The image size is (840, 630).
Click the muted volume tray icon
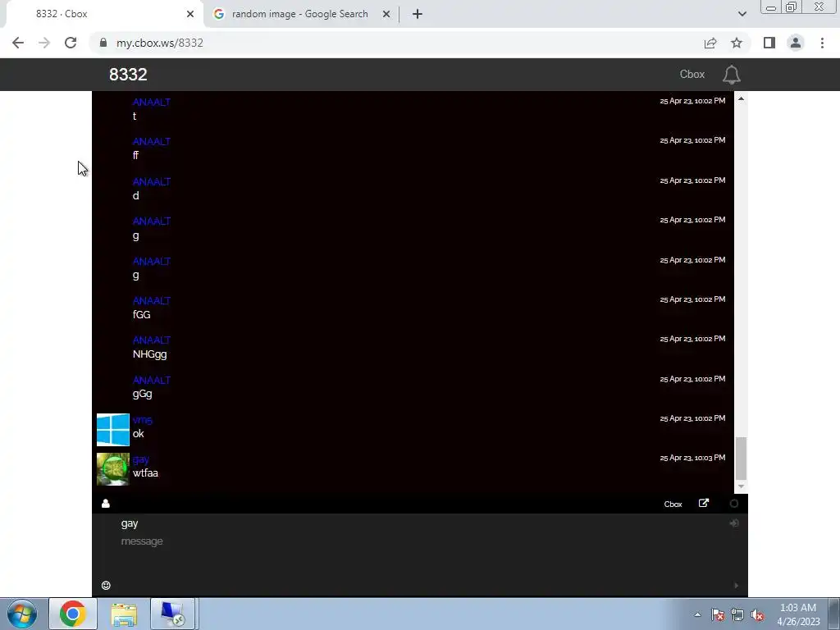point(757,615)
